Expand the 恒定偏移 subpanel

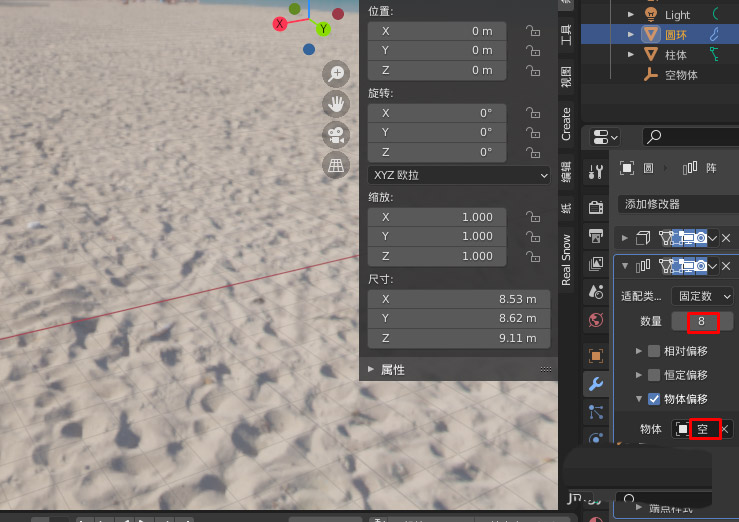click(639, 375)
